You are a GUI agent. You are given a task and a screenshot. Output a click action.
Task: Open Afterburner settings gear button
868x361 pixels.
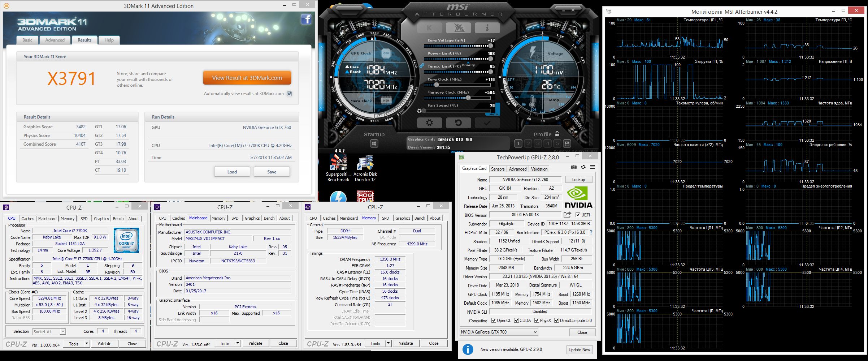[x=429, y=123]
